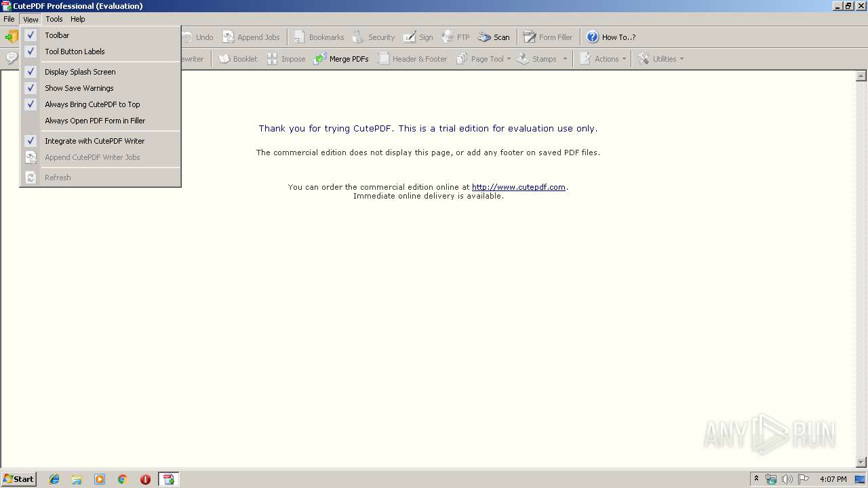The height and width of the screenshot is (488, 868).
Task: Click the Undo toolbar button
Action: (197, 37)
